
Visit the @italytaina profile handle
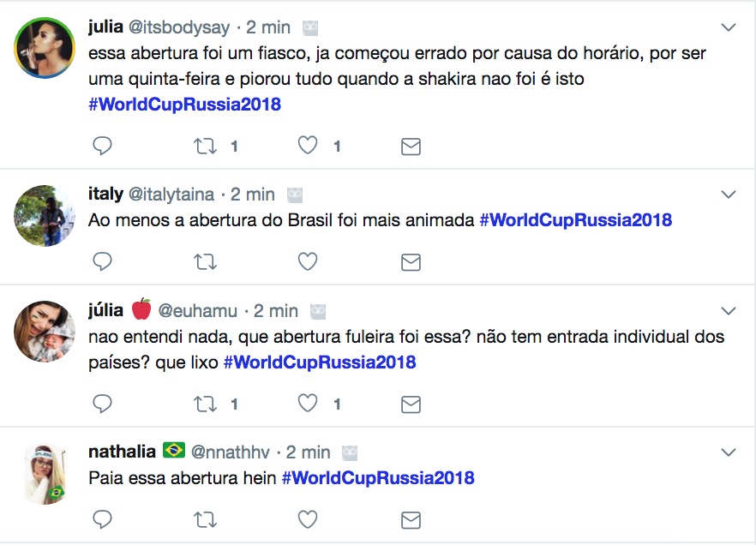click(x=171, y=195)
